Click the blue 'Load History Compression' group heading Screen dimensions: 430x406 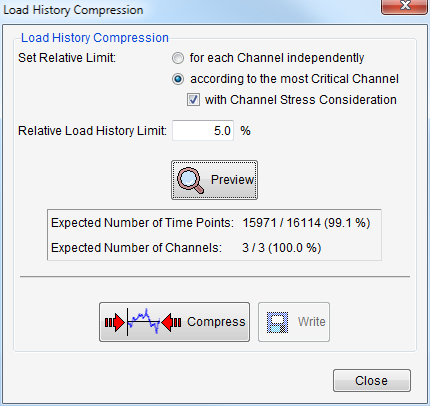tap(95, 38)
